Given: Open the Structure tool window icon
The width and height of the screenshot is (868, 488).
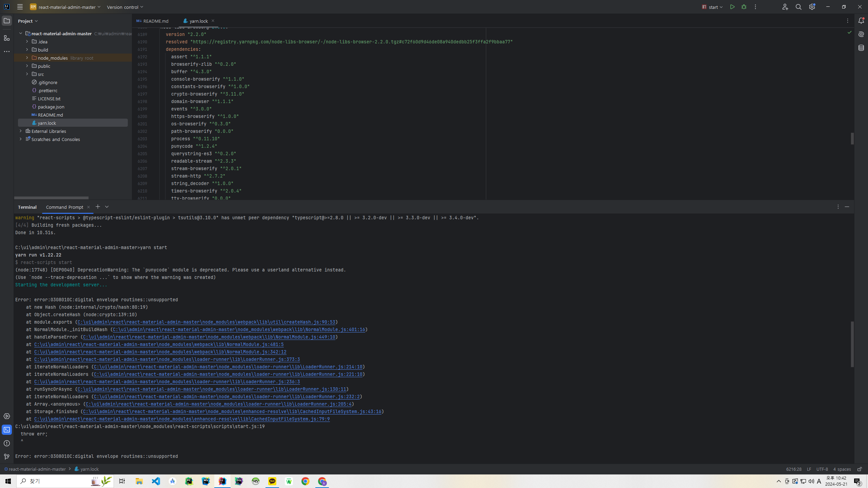Looking at the screenshot, I should pyautogui.click(x=6, y=38).
